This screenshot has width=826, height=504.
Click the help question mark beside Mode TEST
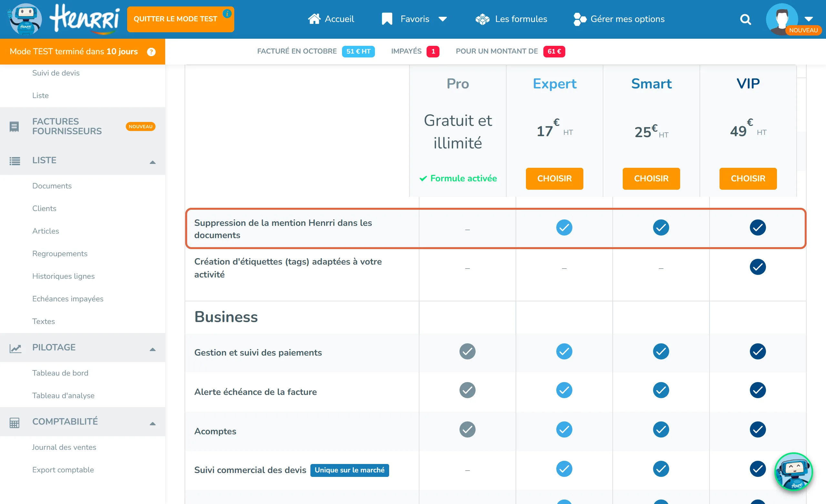pos(151,52)
